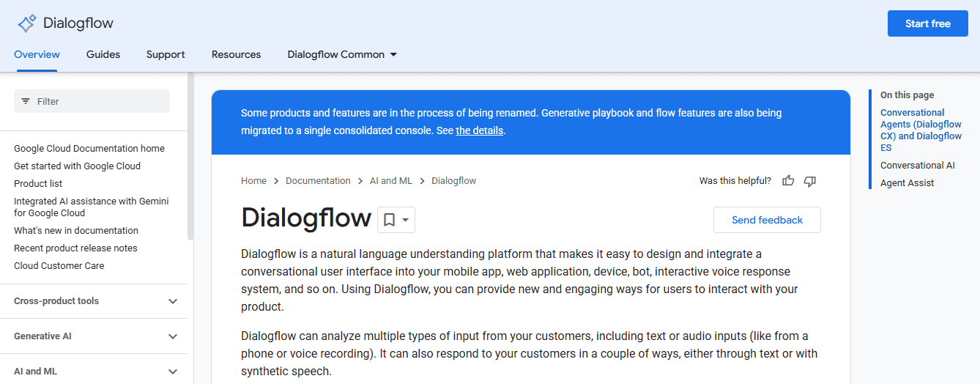Open Get started with Google Cloud
The height and width of the screenshot is (384, 980).
(77, 166)
